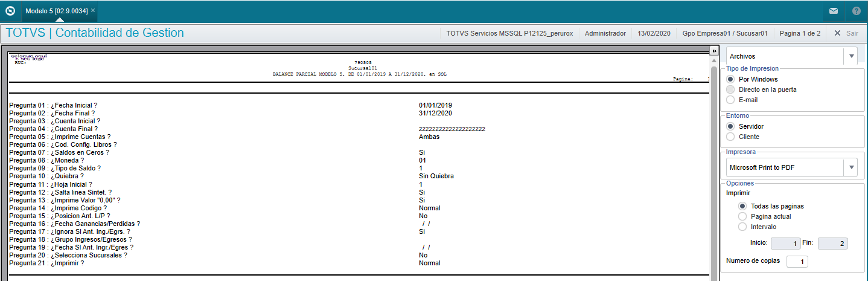Click Pregunta 21 ¿Imprimir ? row
This screenshot has width=868, height=281.
coord(46,263)
